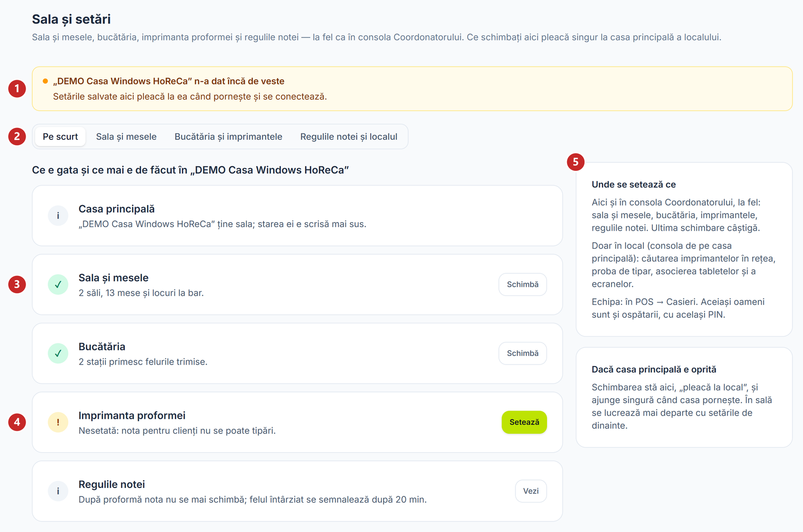Click the banner title about DEMO Casa not reporting
The height and width of the screenshot is (532, 803).
click(x=169, y=81)
